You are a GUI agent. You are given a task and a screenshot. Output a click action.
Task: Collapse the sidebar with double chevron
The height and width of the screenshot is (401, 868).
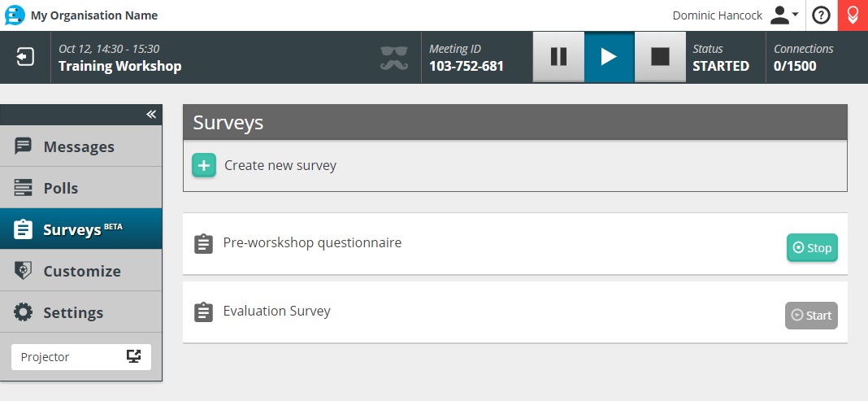(151, 115)
